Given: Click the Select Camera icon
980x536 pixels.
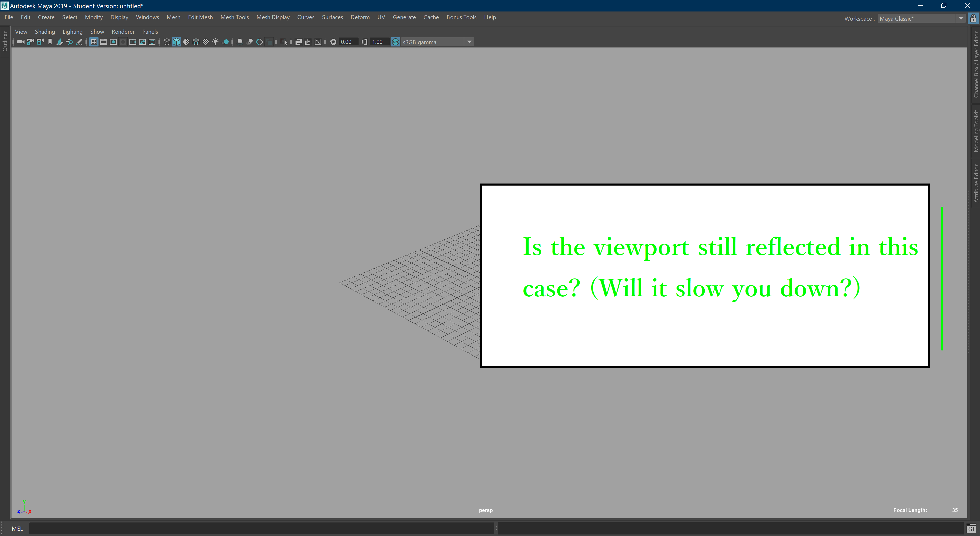Looking at the screenshot, I should (x=20, y=42).
